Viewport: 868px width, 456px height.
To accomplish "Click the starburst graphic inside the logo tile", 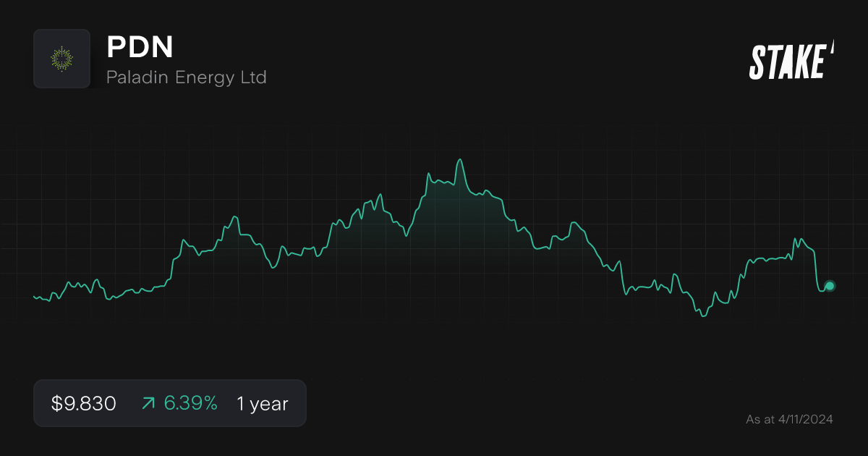I will (62, 59).
